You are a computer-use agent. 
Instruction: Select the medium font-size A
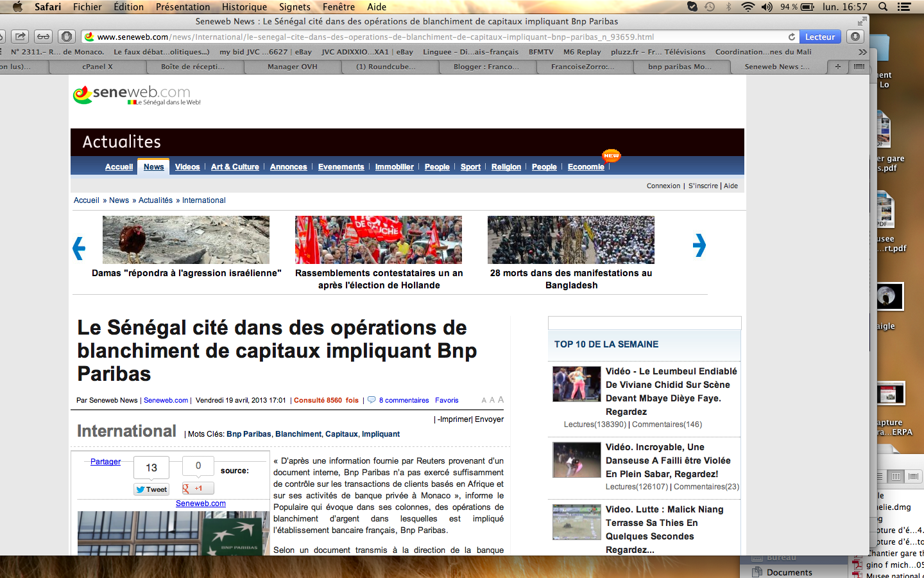point(492,400)
